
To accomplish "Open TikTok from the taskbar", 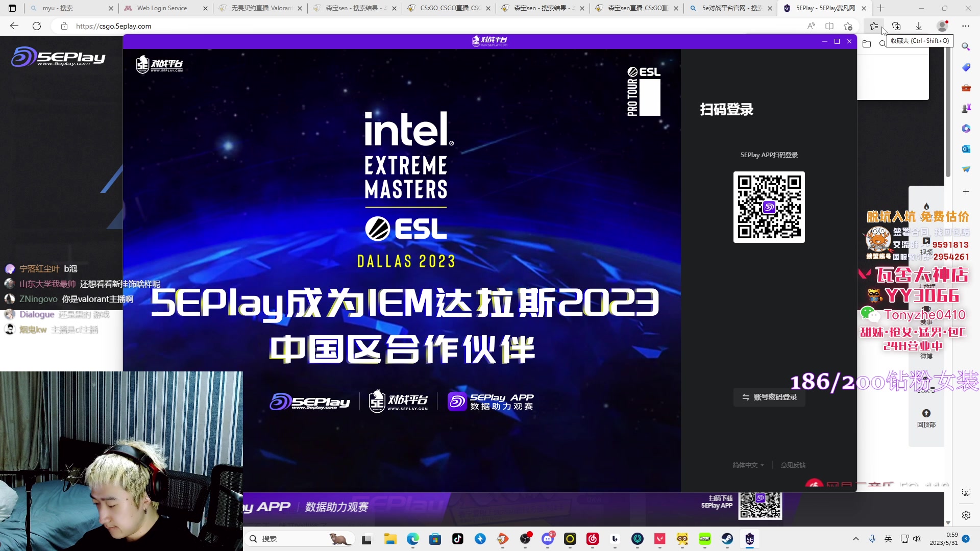I will click(x=458, y=539).
